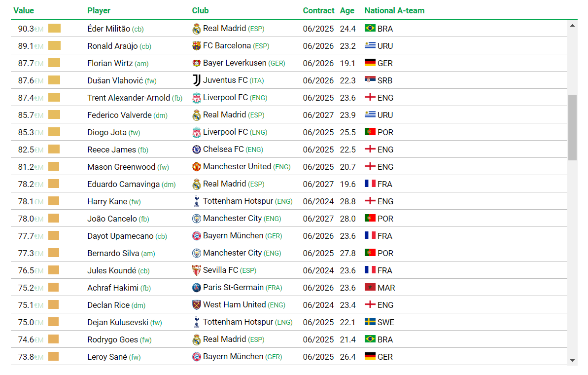Image resolution: width=588 pixels, height=375 pixels.
Task: Click the Morocco flag next to MAR
Action: [x=370, y=287]
